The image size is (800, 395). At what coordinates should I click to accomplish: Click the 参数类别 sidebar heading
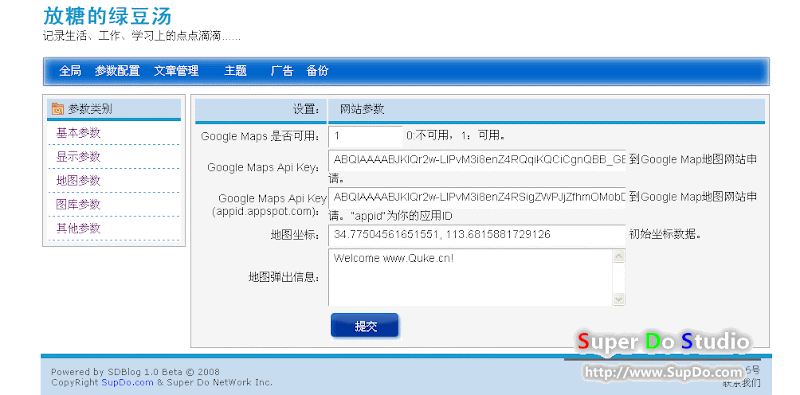pos(90,109)
